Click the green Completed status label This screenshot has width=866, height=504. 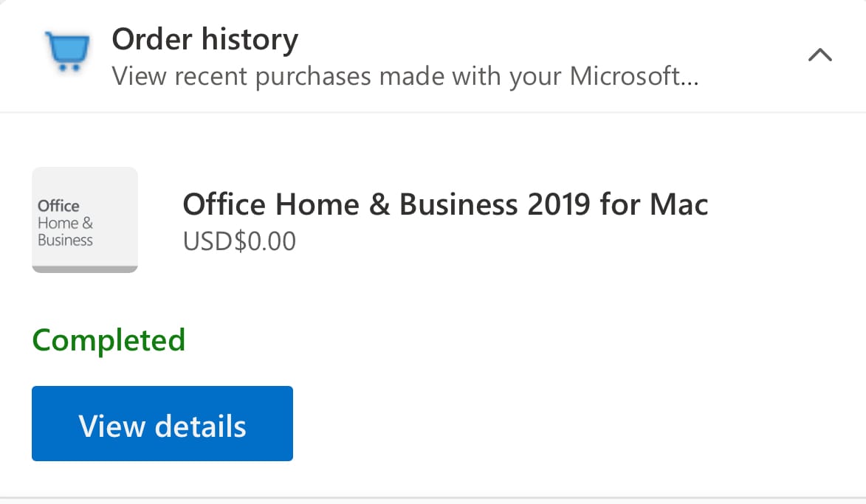[109, 340]
